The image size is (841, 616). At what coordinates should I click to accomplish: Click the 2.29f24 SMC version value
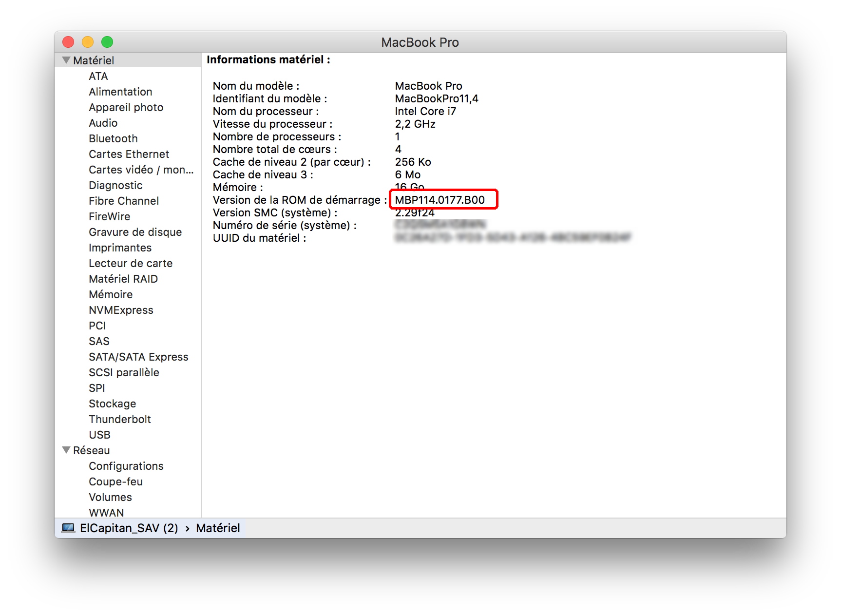pos(415,212)
